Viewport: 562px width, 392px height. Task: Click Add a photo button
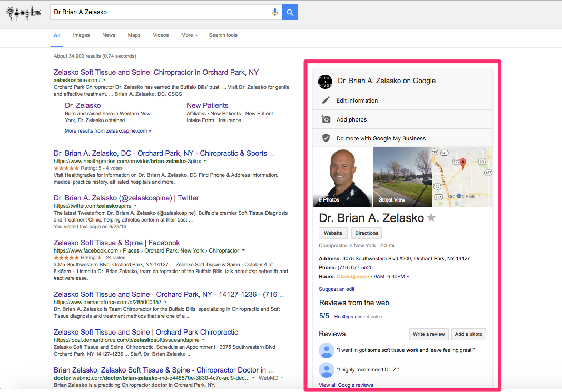(468, 334)
